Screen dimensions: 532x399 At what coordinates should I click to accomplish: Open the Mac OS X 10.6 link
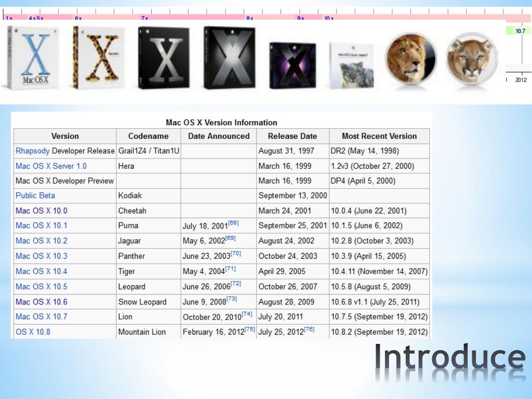pos(42,302)
